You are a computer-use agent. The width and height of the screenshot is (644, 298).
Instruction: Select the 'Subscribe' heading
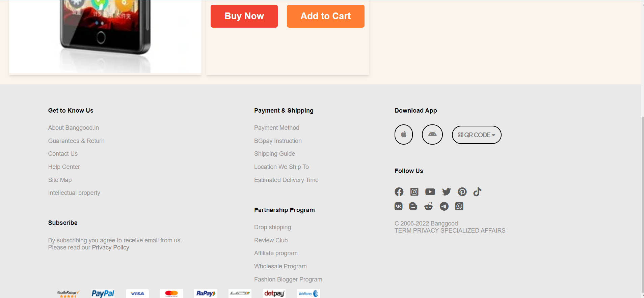(x=63, y=223)
